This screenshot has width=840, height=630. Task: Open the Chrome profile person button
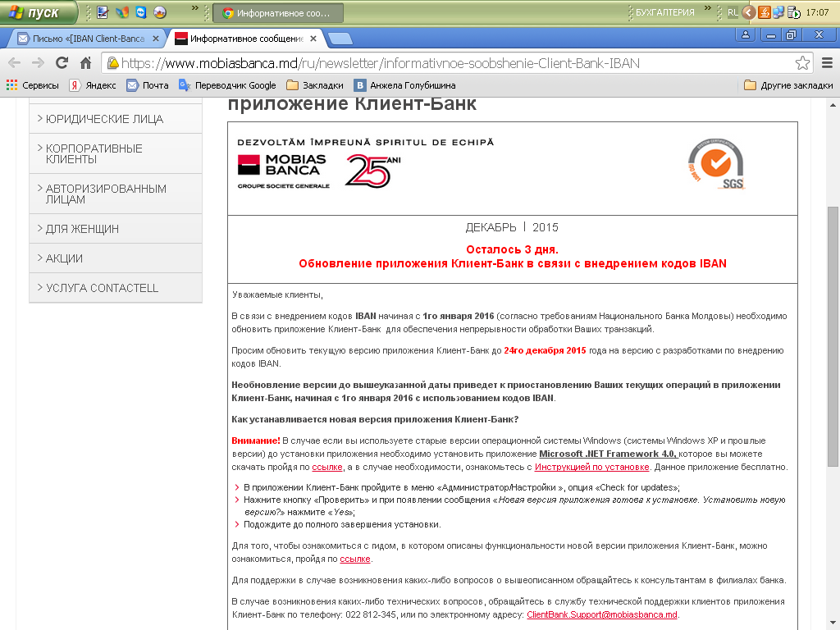(x=745, y=35)
